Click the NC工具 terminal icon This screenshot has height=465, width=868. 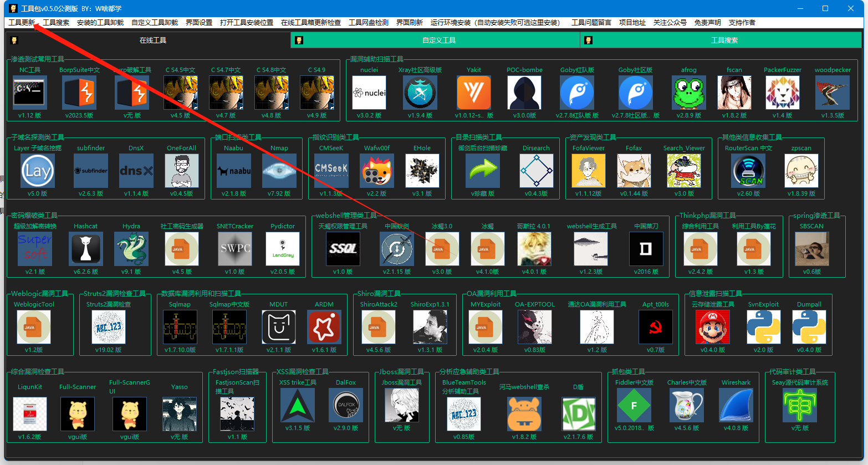(30, 93)
